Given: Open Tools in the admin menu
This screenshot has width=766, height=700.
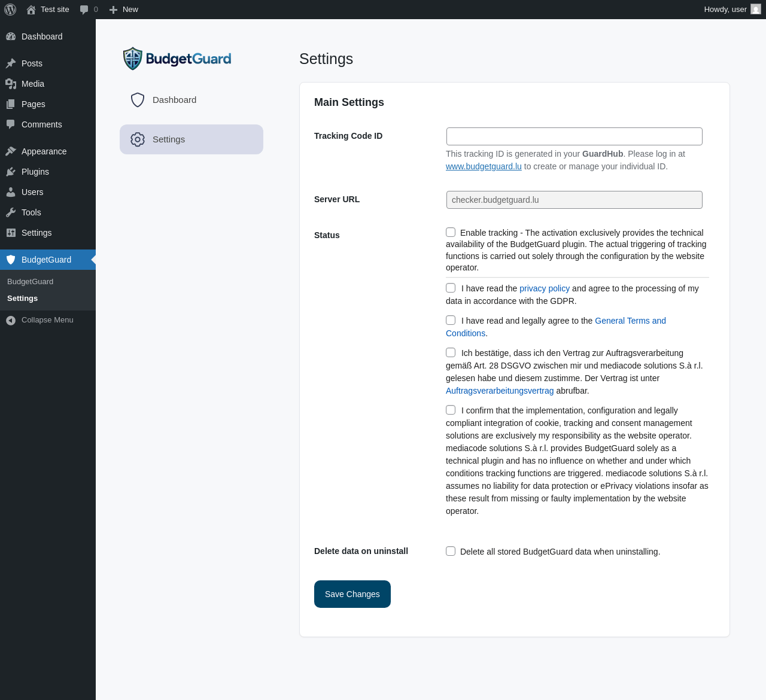Looking at the screenshot, I should (x=48, y=212).
